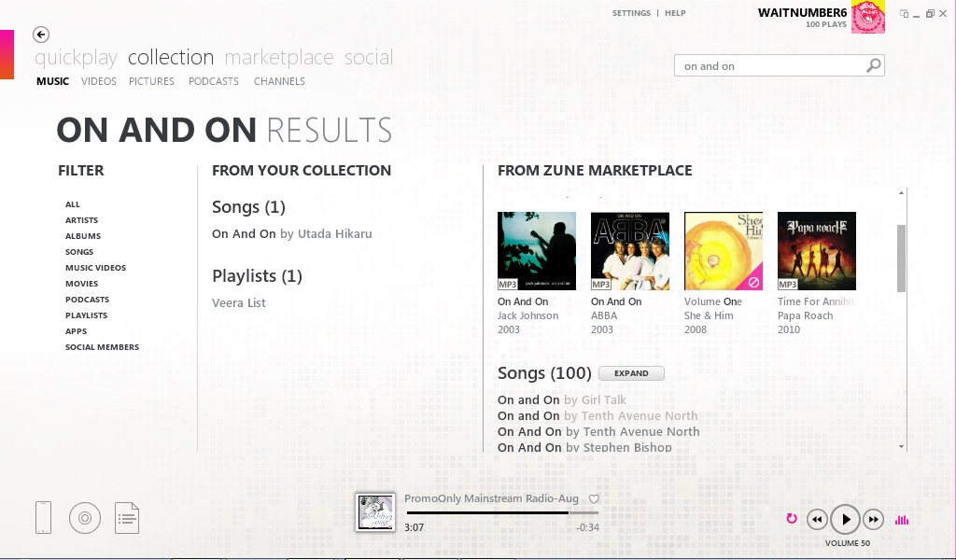Click the now playing album art thumbnail
The image size is (956, 560).
pyautogui.click(x=375, y=512)
